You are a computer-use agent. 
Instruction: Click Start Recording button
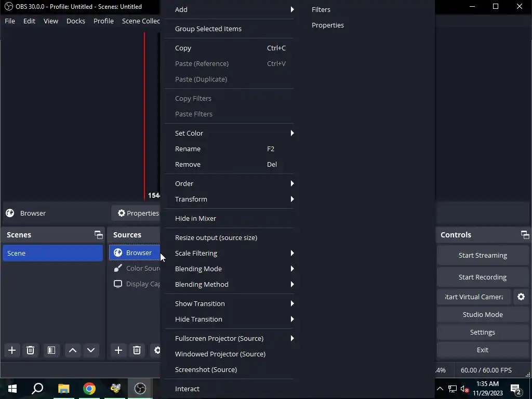[483, 277]
